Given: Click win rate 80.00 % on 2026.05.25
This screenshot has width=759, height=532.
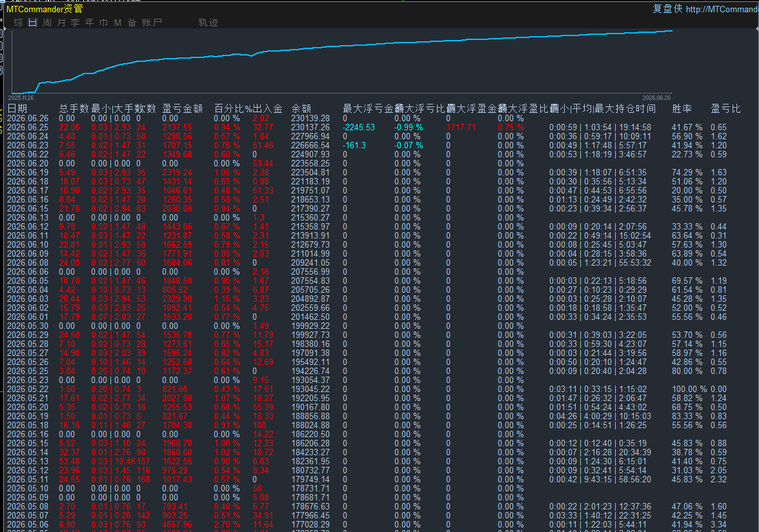Looking at the screenshot, I should 687,371.
